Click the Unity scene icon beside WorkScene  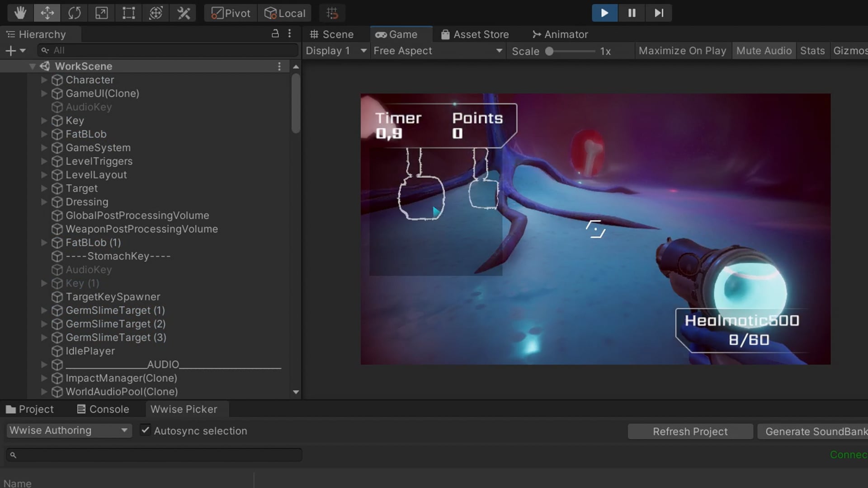coord(45,66)
